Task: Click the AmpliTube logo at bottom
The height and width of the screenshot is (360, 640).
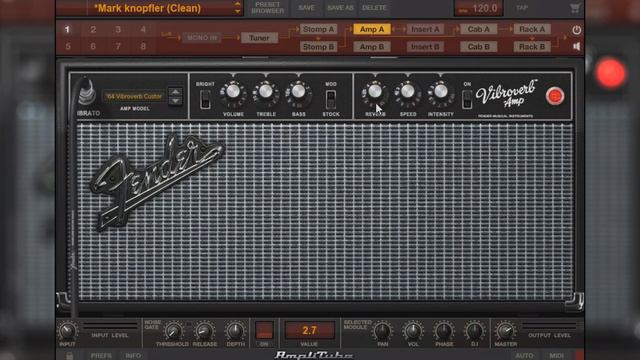Action: tap(313, 355)
